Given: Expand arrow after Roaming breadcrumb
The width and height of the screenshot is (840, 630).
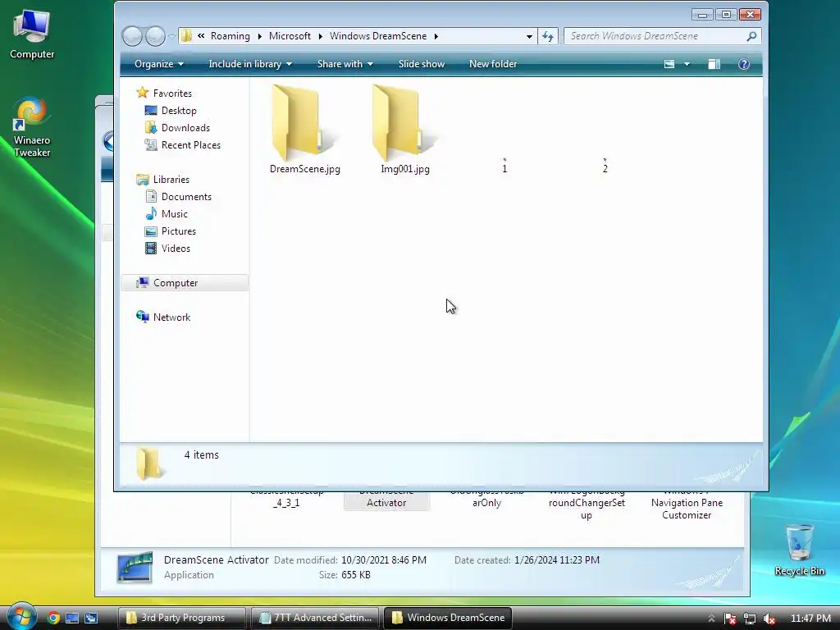Looking at the screenshot, I should pyautogui.click(x=260, y=36).
